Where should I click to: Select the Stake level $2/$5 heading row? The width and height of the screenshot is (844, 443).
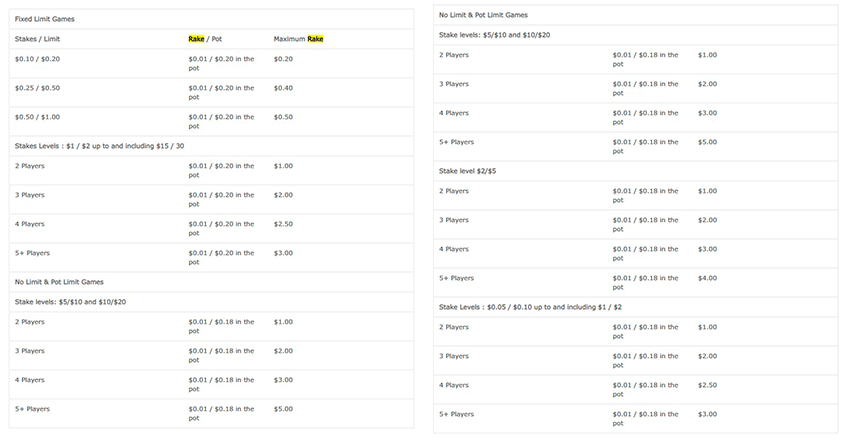[635, 171]
